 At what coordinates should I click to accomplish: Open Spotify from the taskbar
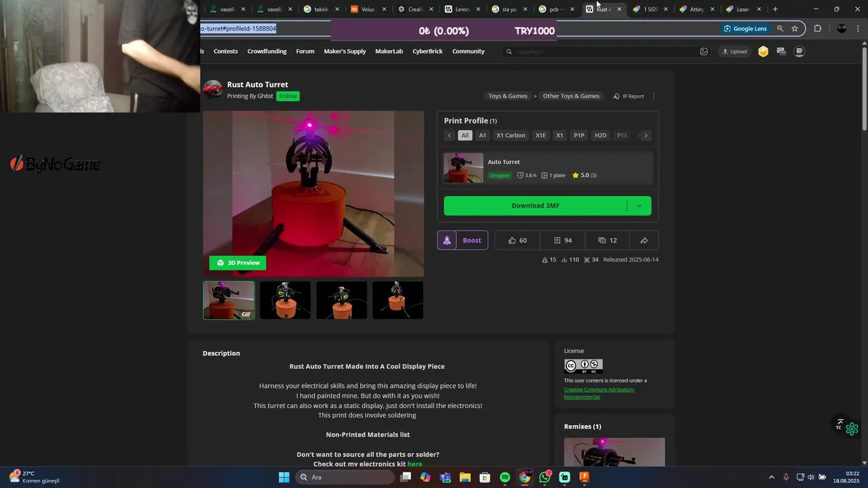[x=505, y=477]
